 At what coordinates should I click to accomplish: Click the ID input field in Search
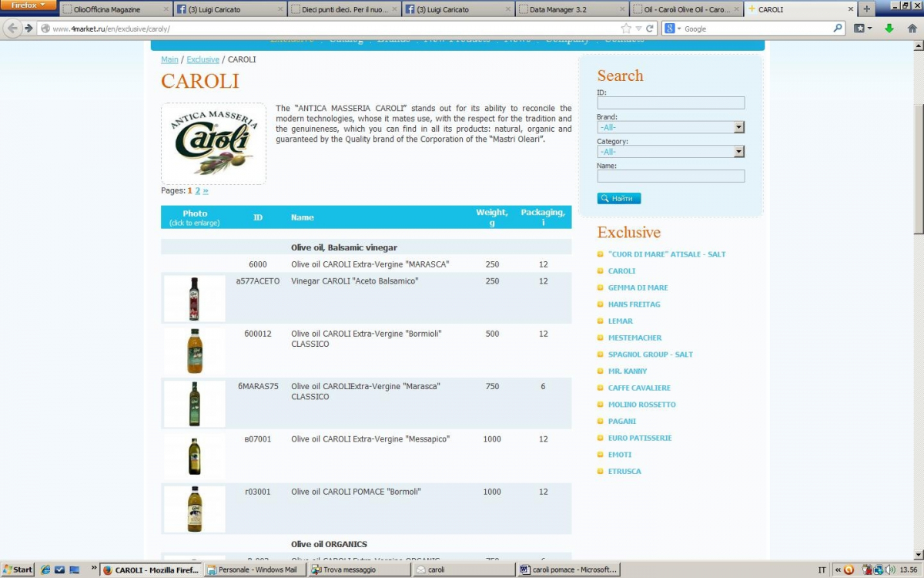point(670,102)
